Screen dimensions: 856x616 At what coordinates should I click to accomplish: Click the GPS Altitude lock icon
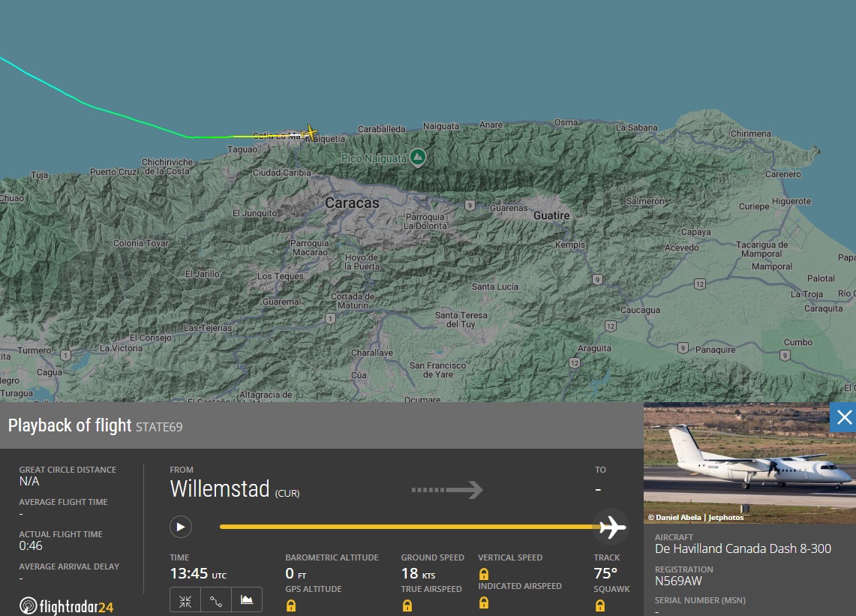click(291, 605)
